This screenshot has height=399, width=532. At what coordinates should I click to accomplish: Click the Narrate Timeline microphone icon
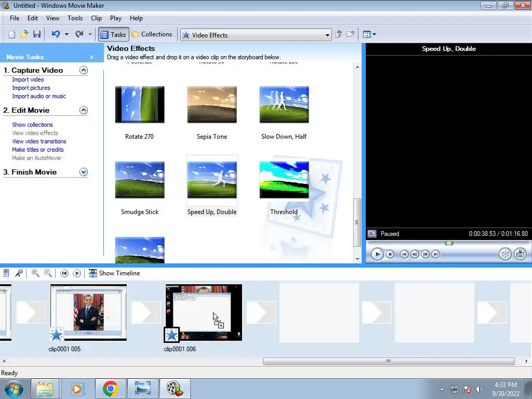tap(19, 273)
